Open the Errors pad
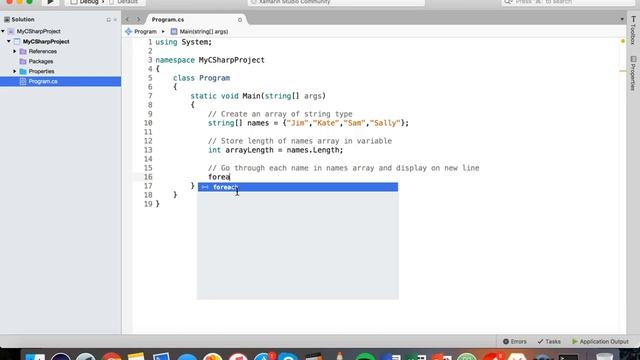The height and width of the screenshot is (360, 640). pos(515,341)
